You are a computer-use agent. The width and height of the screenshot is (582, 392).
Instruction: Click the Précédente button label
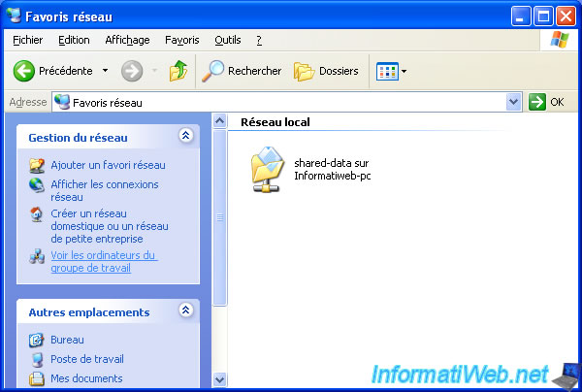(x=66, y=71)
